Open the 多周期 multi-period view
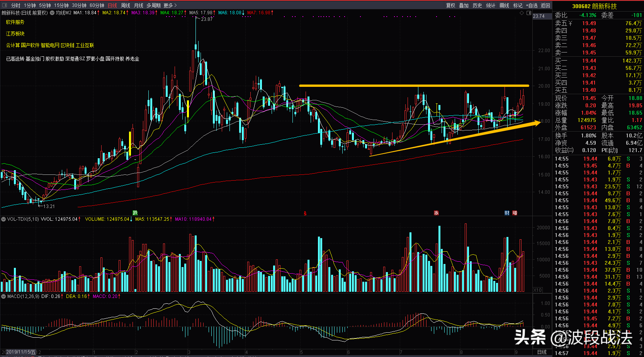Screen dimensions: 644x357 153,5
